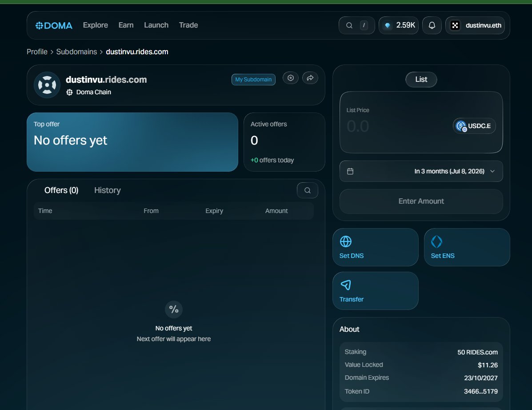This screenshot has width=532, height=410.
Task: Click the blue gem points icon
Action: (388, 25)
